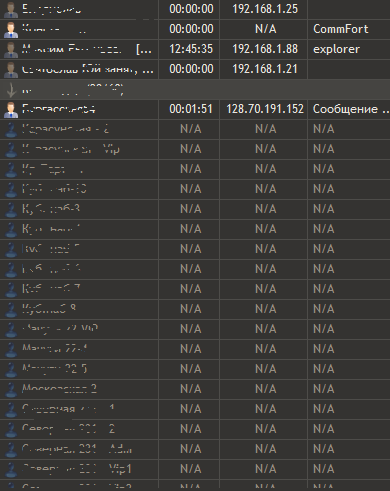390x491 pixels.
Task: Click the 'explorer' process cell
Action: pos(336,49)
